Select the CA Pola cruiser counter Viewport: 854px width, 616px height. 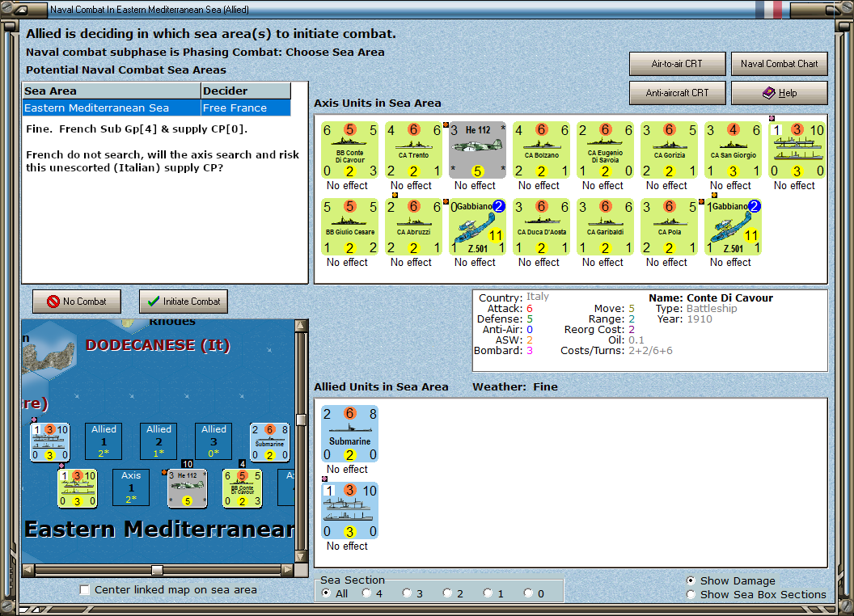pos(669,227)
